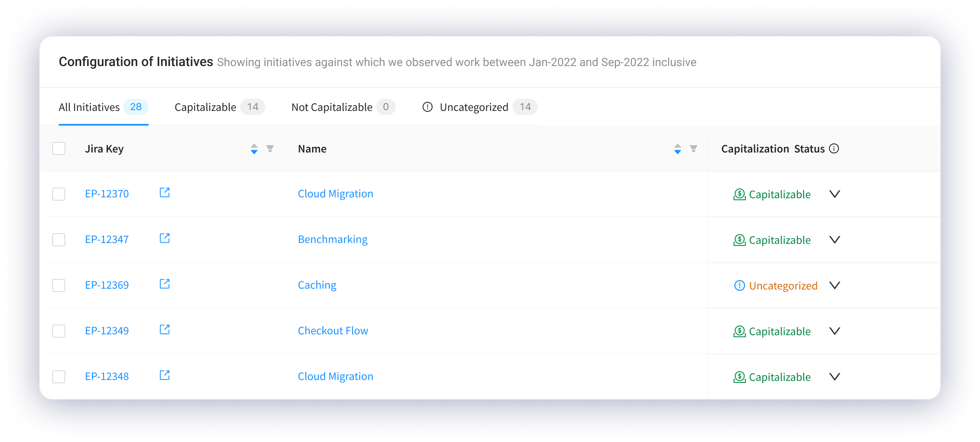The width and height of the screenshot is (980, 442).
Task: Click the green dollar icon beside Benchmarking's status
Action: [x=738, y=240]
